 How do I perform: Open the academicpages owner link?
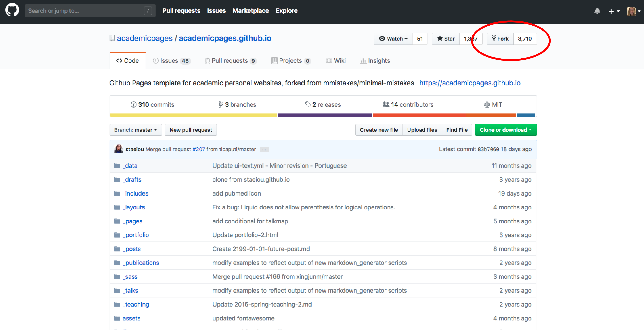point(145,38)
